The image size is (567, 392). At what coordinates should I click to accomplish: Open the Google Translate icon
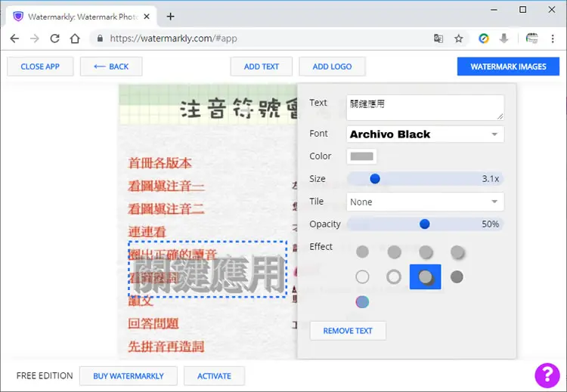point(438,39)
